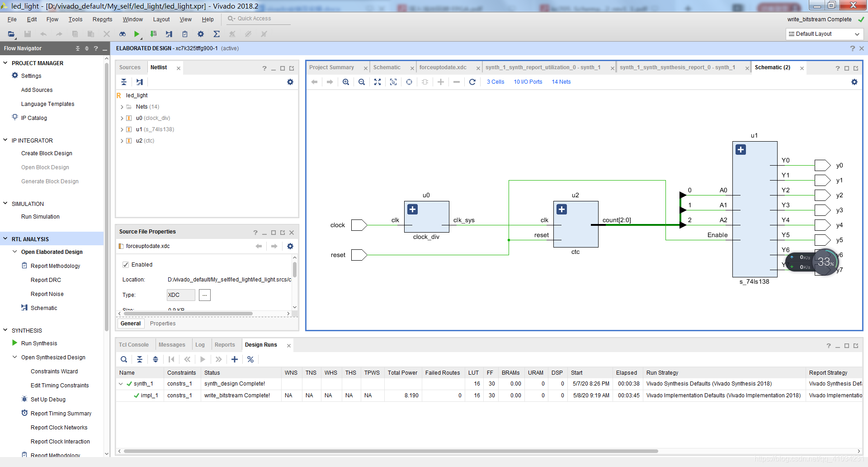868x467 pixels.
Task: Expand the Nets (14) tree node
Action: click(x=122, y=107)
